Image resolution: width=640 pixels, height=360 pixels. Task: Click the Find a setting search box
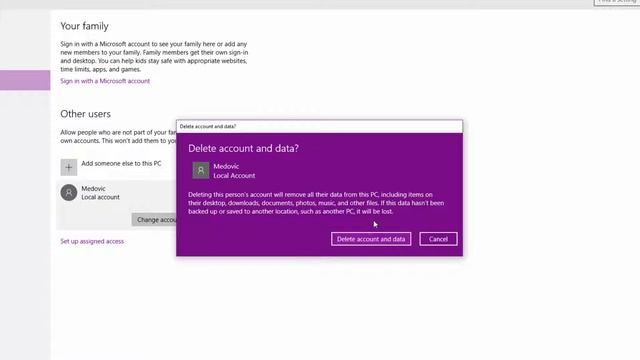617,2
